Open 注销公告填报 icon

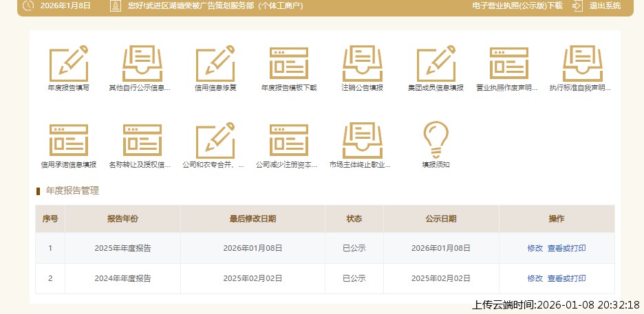(362, 64)
